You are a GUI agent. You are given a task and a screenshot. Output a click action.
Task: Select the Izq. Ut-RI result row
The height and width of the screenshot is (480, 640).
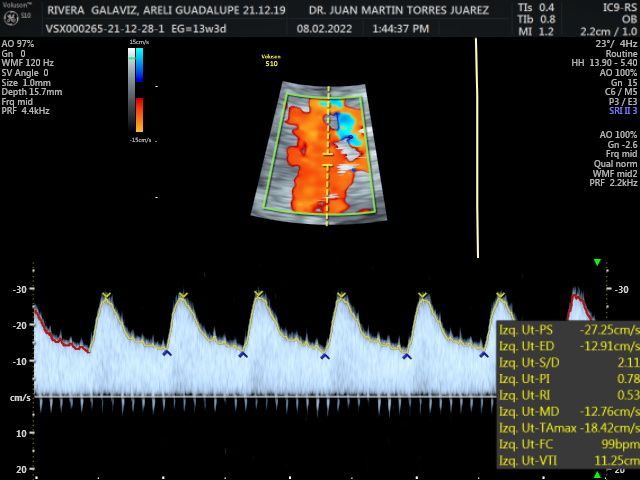click(563, 395)
